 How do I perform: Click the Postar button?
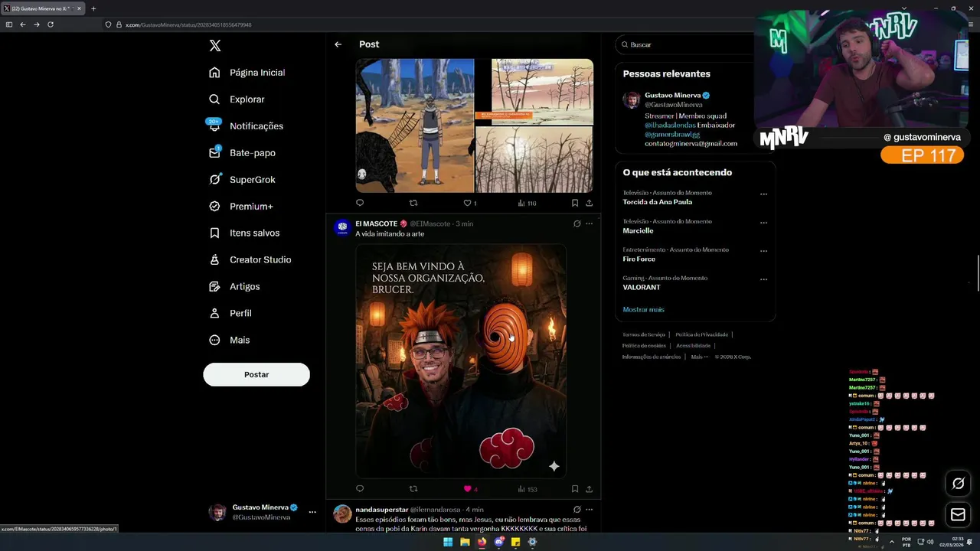[x=256, y=374]
